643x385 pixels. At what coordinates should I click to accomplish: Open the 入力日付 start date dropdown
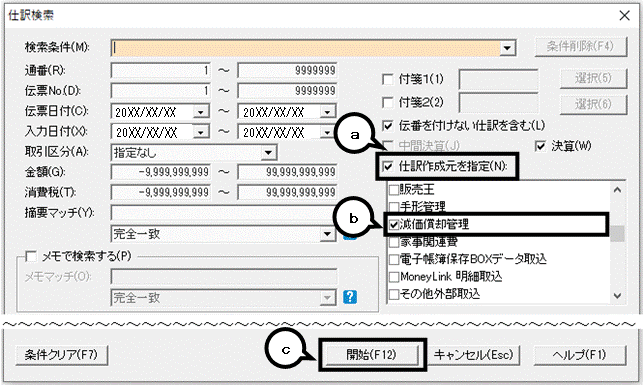point(201,132)
